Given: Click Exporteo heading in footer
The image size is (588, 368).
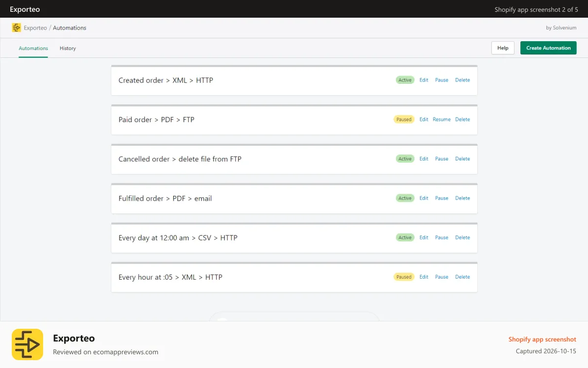Looking at the screenshot, I should [x=74, y=338].
